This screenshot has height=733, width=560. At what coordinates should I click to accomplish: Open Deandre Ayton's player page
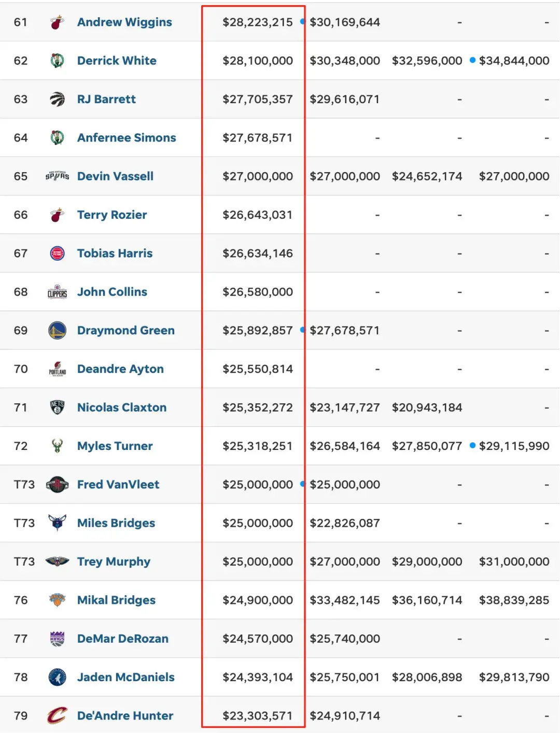coord(120,369)
